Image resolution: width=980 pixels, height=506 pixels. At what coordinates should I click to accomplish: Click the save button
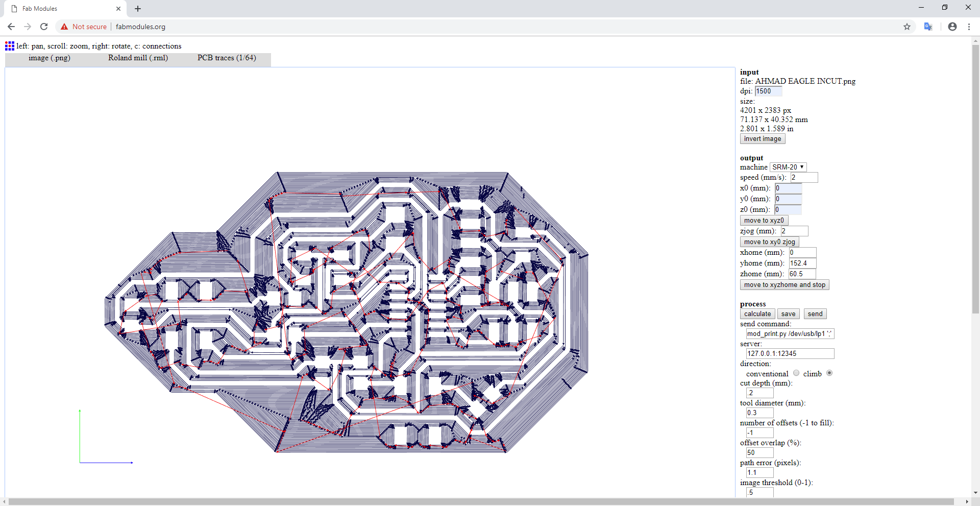click(788, 314)
